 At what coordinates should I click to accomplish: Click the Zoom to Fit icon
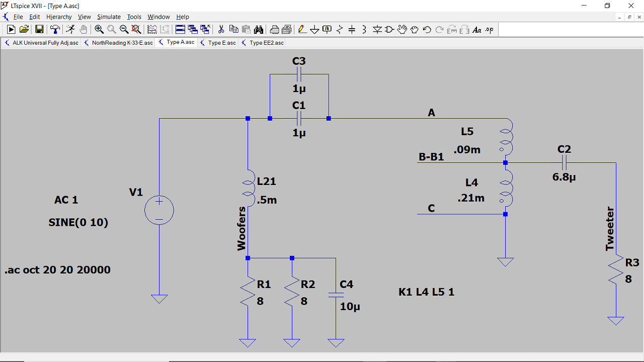click(136, 30)
